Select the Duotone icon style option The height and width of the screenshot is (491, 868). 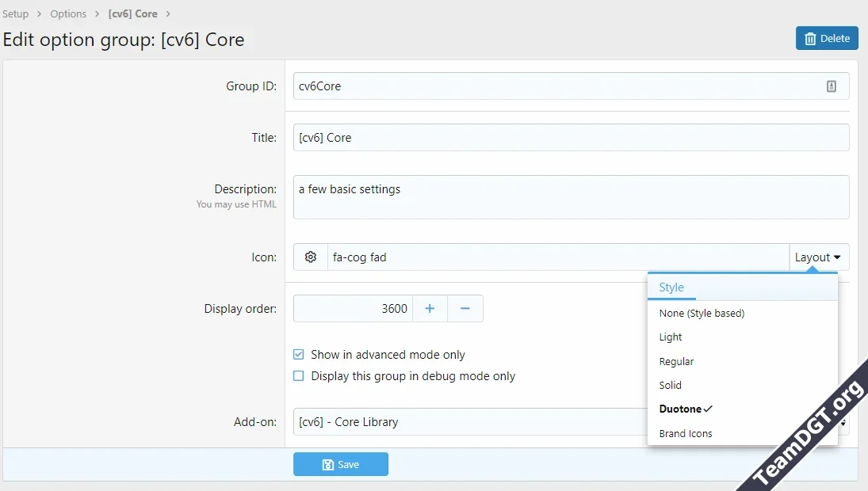[x=681, y=409]
